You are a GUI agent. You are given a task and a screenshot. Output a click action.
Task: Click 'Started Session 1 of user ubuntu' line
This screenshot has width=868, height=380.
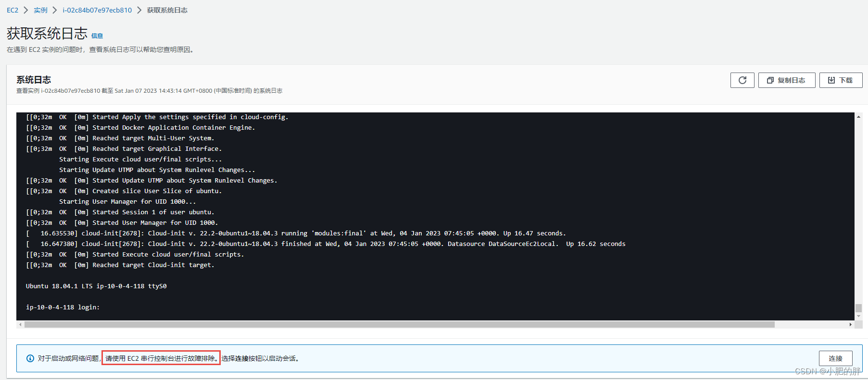point(120,212)
